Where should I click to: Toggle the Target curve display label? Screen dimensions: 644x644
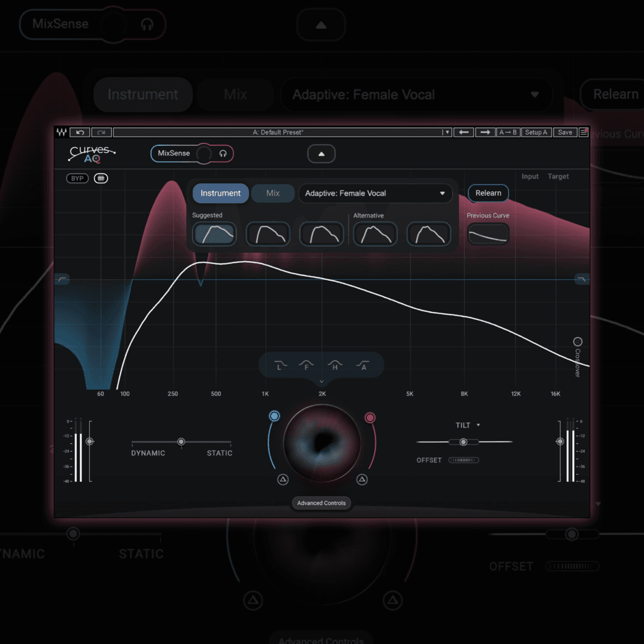click(x=558, y=176)
